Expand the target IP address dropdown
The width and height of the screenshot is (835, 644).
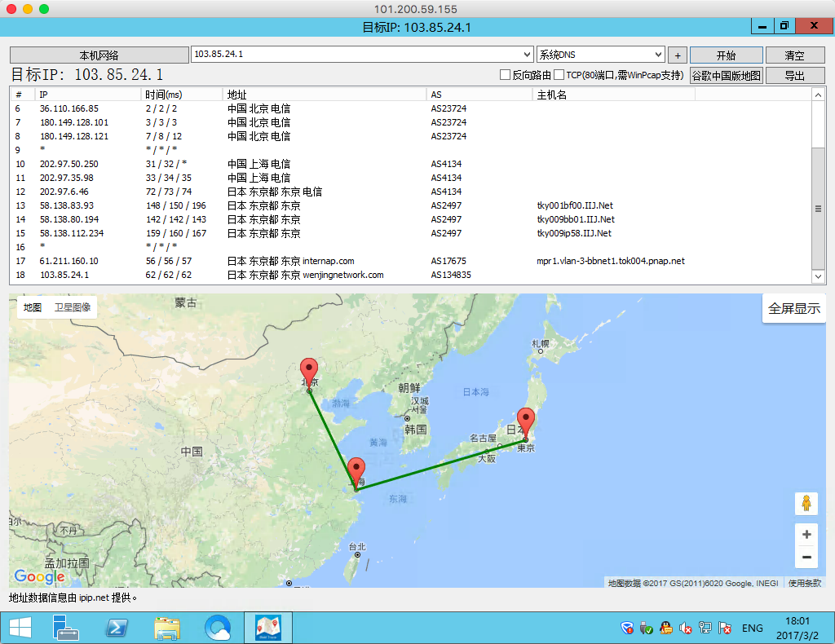(527, 55)
